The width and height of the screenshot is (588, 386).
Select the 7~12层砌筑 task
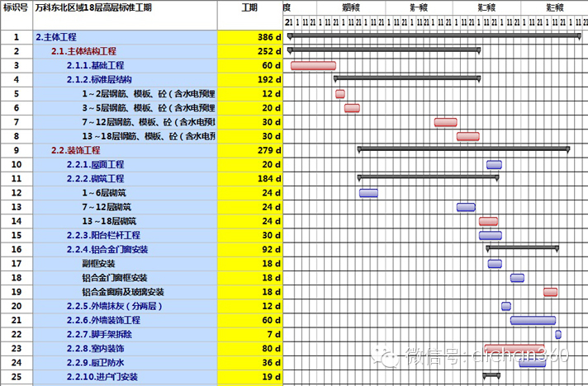tap(107, 207)
